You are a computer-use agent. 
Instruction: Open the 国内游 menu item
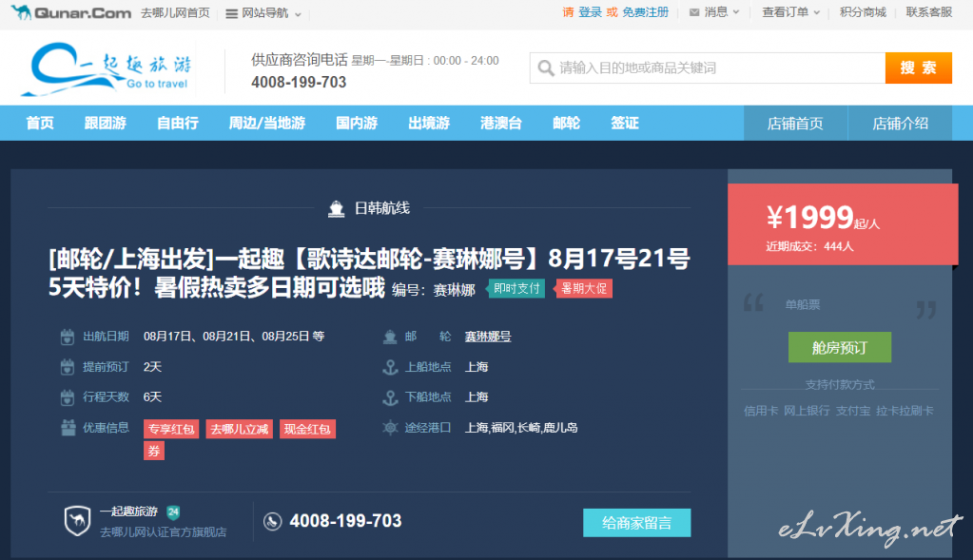pos(357,123)
